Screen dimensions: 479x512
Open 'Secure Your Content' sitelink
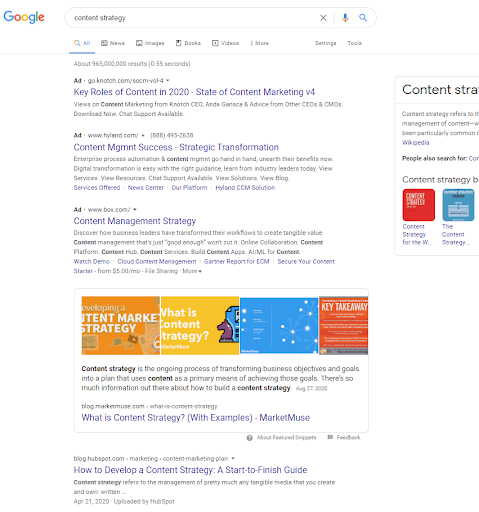pos(306,261)
